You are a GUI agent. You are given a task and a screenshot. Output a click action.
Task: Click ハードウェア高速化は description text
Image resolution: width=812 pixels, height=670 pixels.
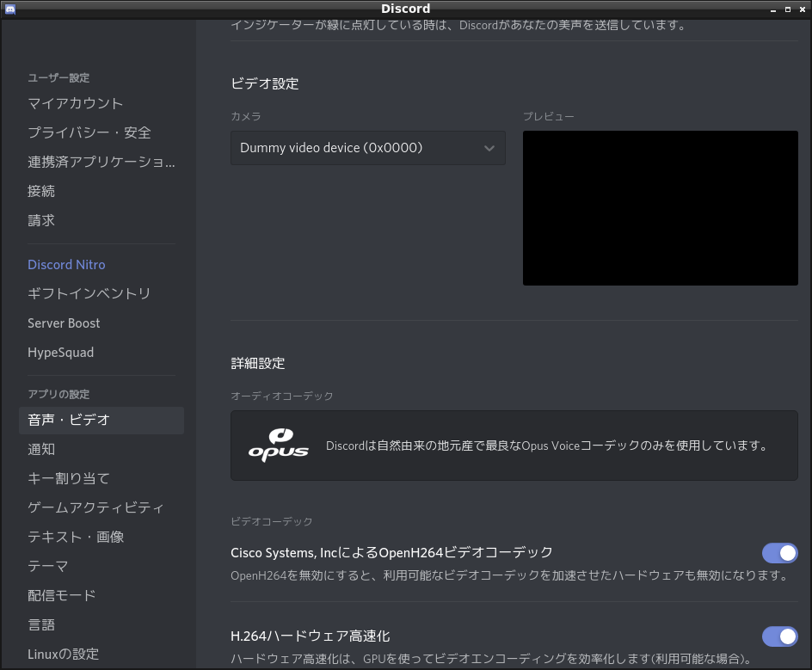tap(492, 659)
